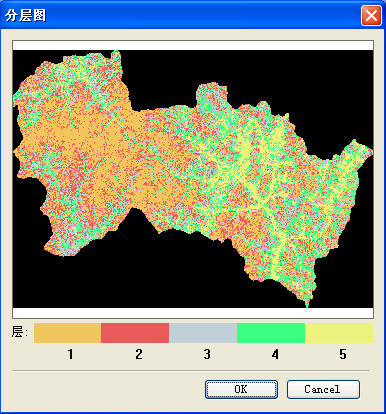Click the white strip above the map image
This screenshot has height=414, width=386.
(193, 45)
